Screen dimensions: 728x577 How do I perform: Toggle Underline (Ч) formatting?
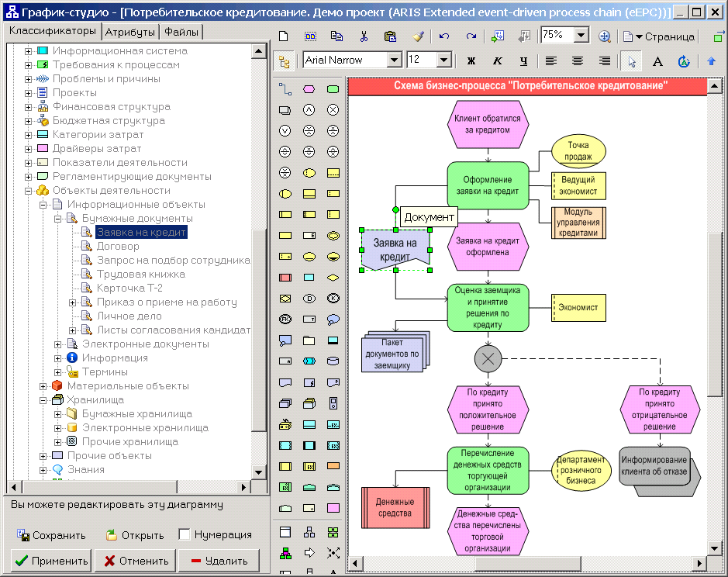tap(524, 60)
